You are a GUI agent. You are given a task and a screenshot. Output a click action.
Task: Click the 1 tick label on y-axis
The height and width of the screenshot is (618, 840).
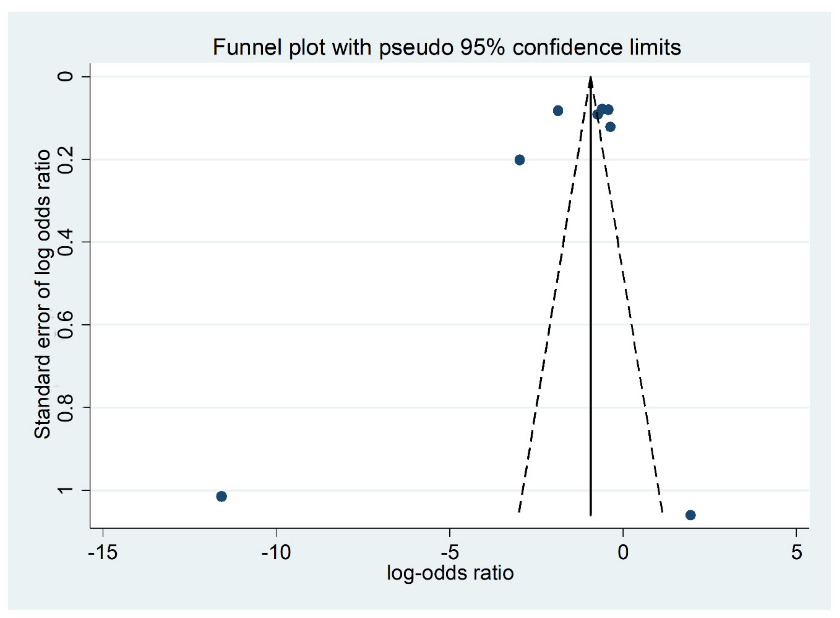66,490
